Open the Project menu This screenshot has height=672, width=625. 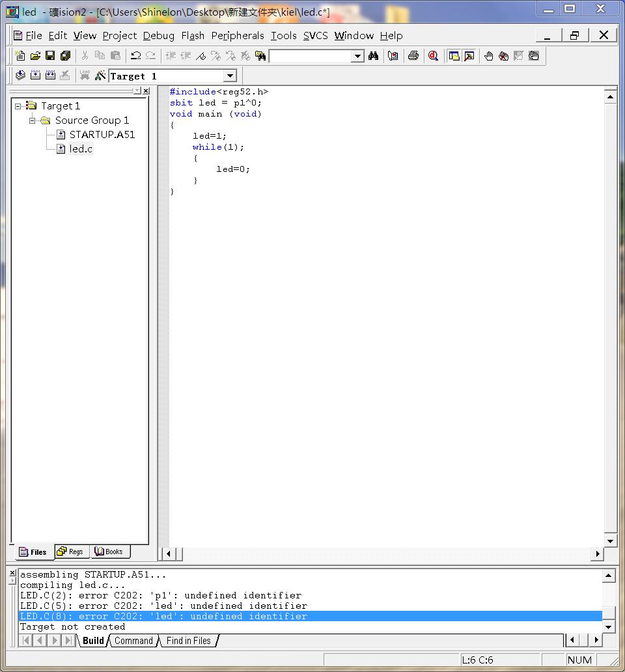120,36
